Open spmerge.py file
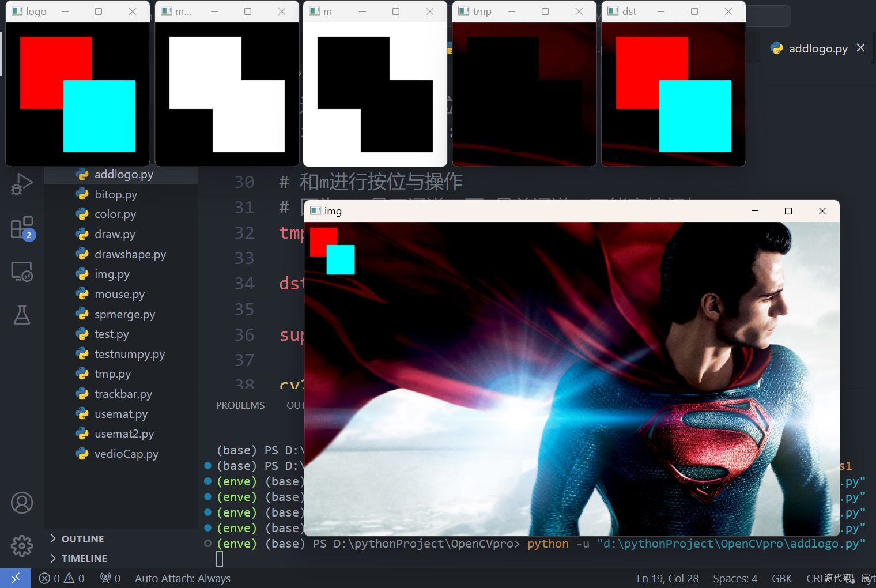 pyautogui.click(x=120, y=314)
